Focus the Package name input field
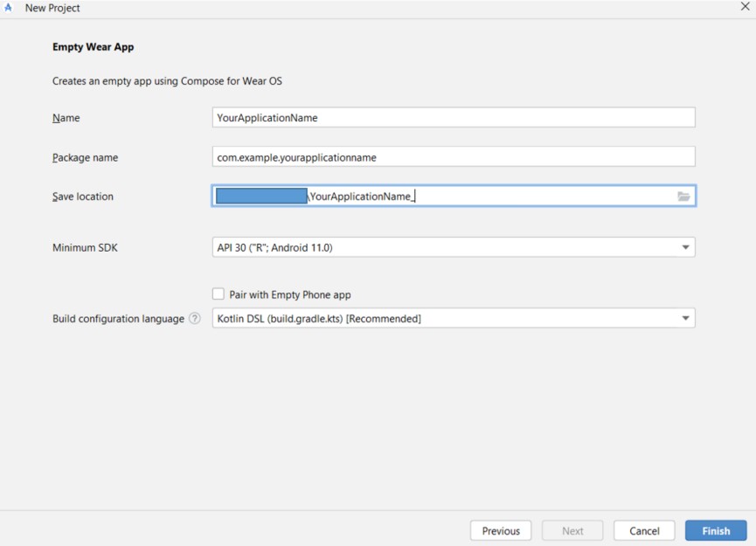The image size is (756, 546). (x=453, y=157)
